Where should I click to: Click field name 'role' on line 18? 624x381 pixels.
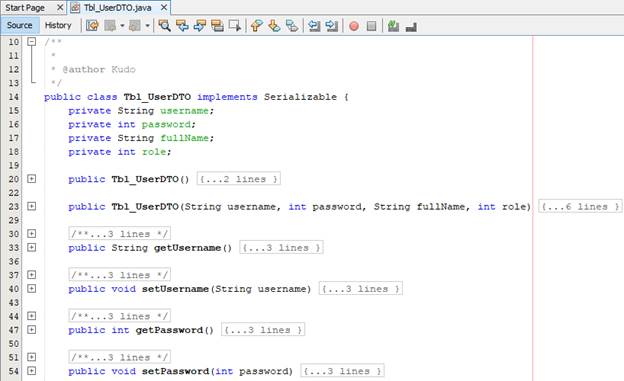tap(154, 152)
